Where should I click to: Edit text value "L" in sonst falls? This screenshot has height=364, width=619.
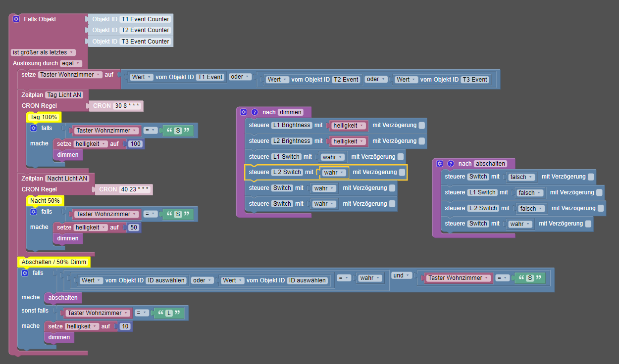(x=169, y=313)
